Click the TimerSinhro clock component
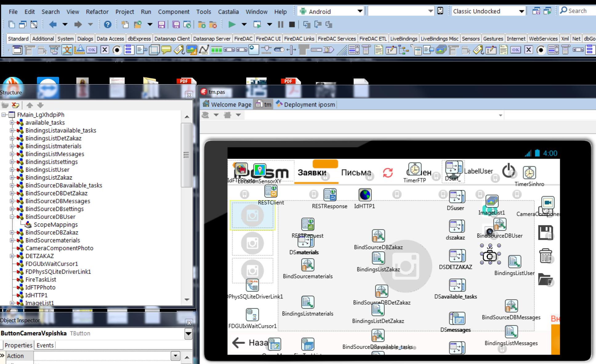 click(529, 173)
